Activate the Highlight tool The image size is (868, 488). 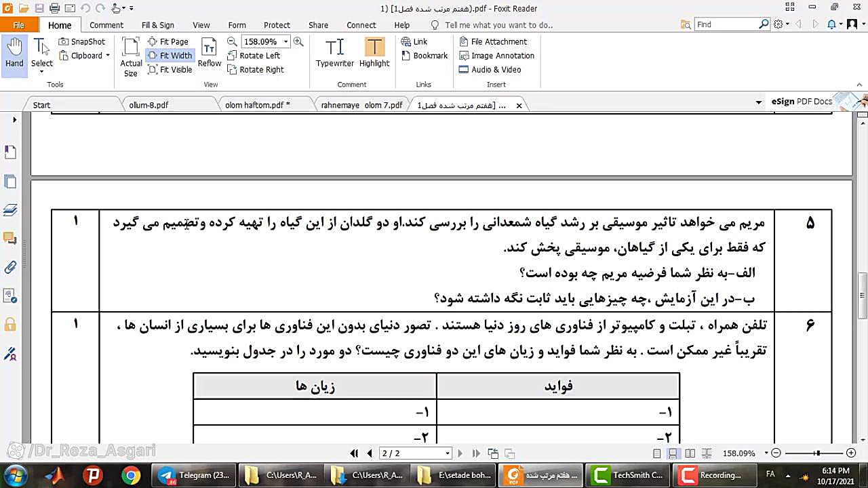(x=374, y=54)
